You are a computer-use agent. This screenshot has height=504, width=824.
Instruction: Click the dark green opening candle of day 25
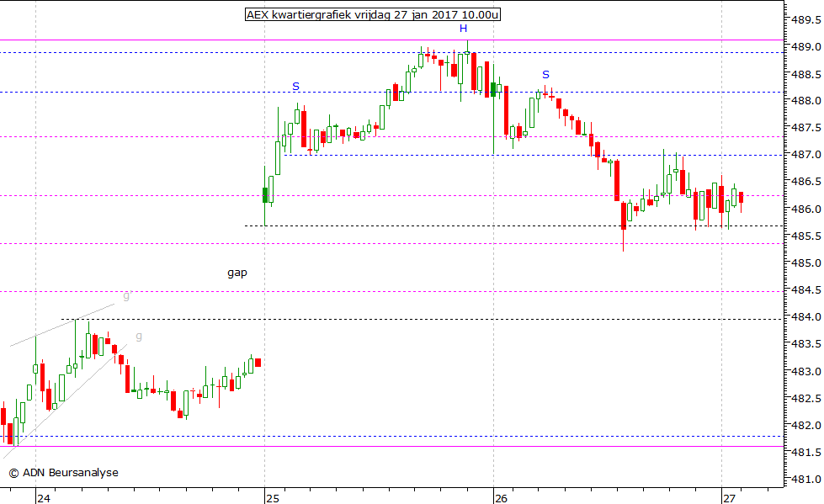tap(265, 195)
